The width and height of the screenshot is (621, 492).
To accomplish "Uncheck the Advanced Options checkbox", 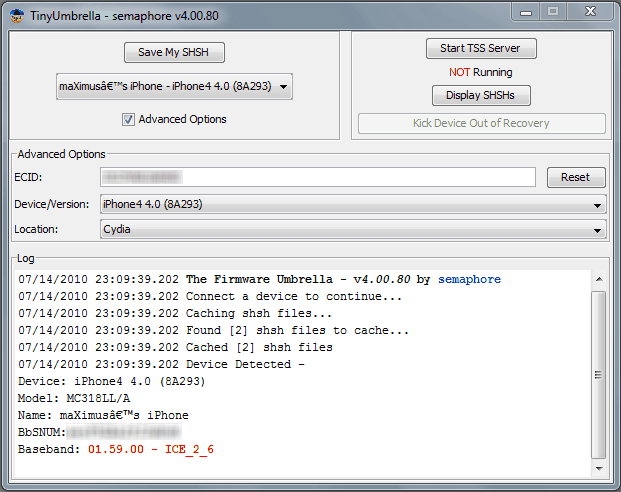I will click(128, 119).
